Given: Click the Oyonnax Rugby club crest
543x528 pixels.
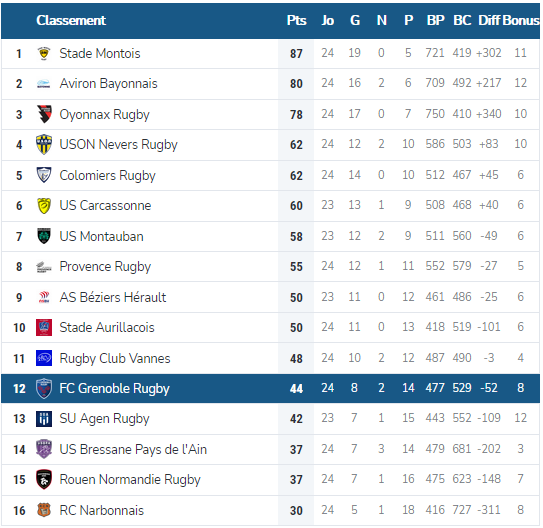Looking at the screenshot, I should point(44,114).
